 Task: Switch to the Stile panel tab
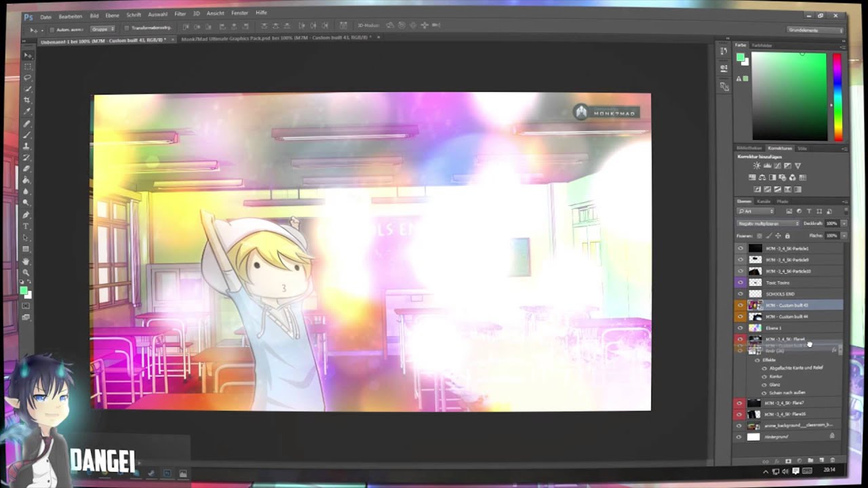(802, 148)
